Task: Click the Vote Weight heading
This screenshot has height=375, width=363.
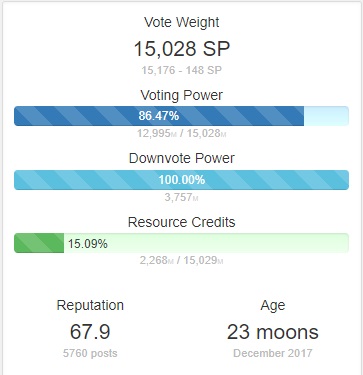Action: [x=182, y=22]
